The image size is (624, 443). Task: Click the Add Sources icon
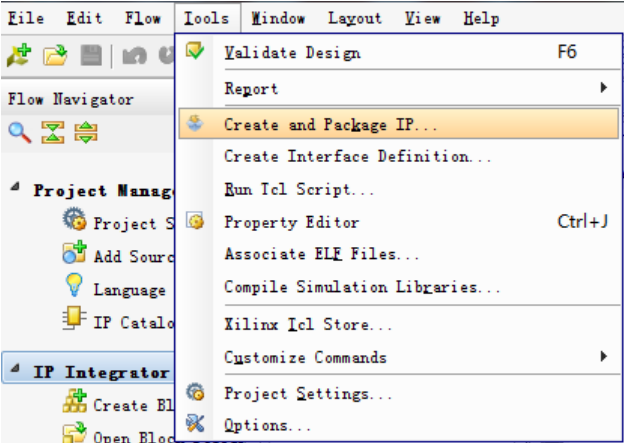(x=74, y=252)
